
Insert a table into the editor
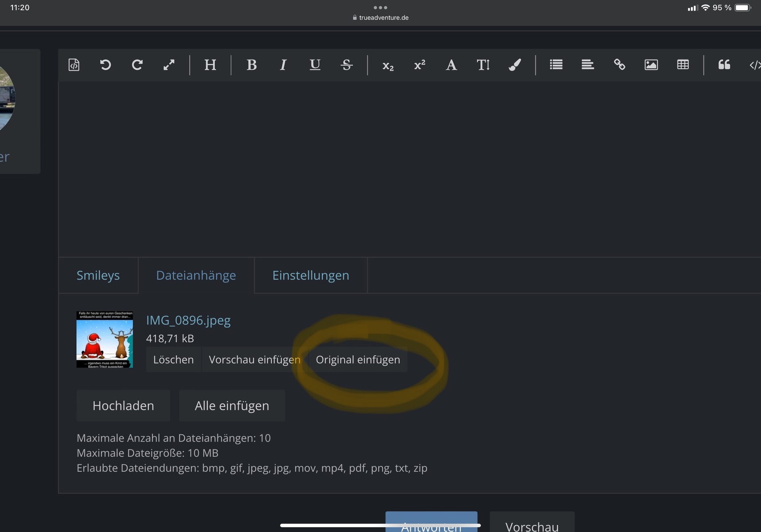coord(683,65)
